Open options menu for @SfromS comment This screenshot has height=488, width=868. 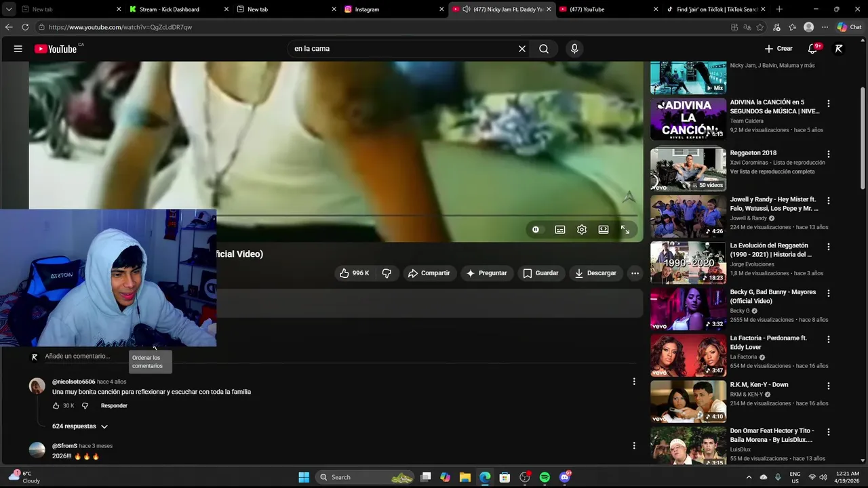tap(634, 446)
